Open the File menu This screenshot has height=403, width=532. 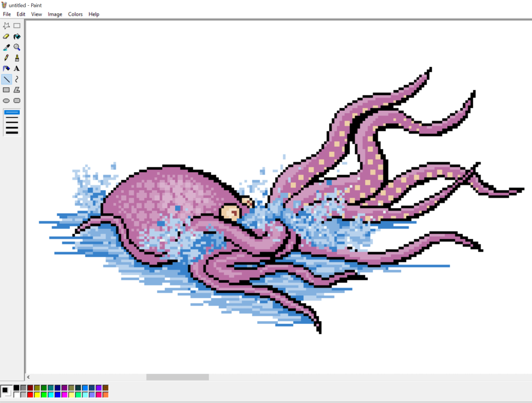point(7,14)
